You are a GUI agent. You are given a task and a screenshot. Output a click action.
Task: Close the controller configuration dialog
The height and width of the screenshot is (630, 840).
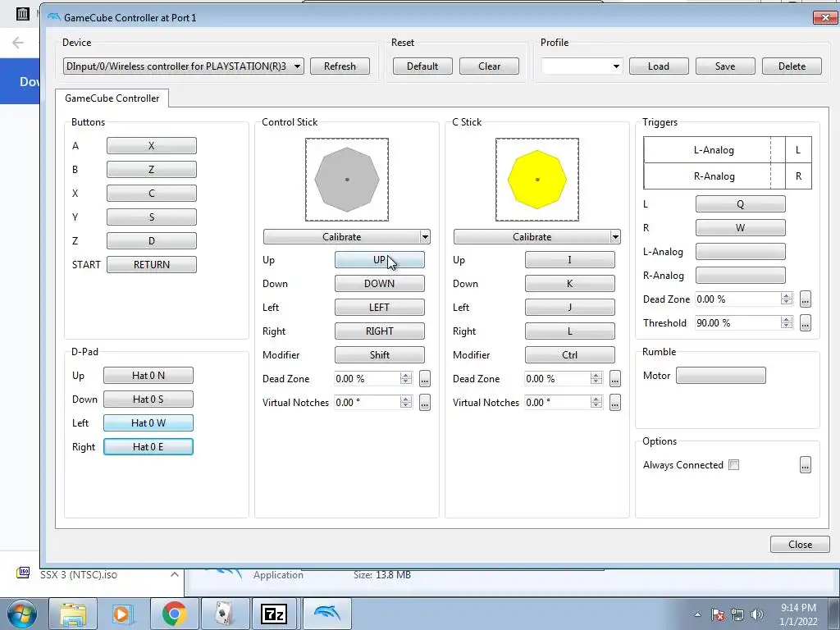click(800, 545)
